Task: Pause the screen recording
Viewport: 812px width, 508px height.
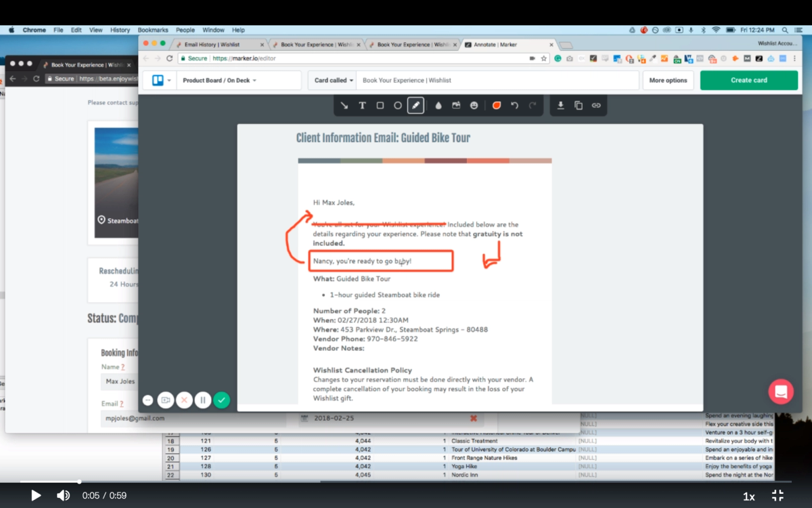Action: (202, 400)
